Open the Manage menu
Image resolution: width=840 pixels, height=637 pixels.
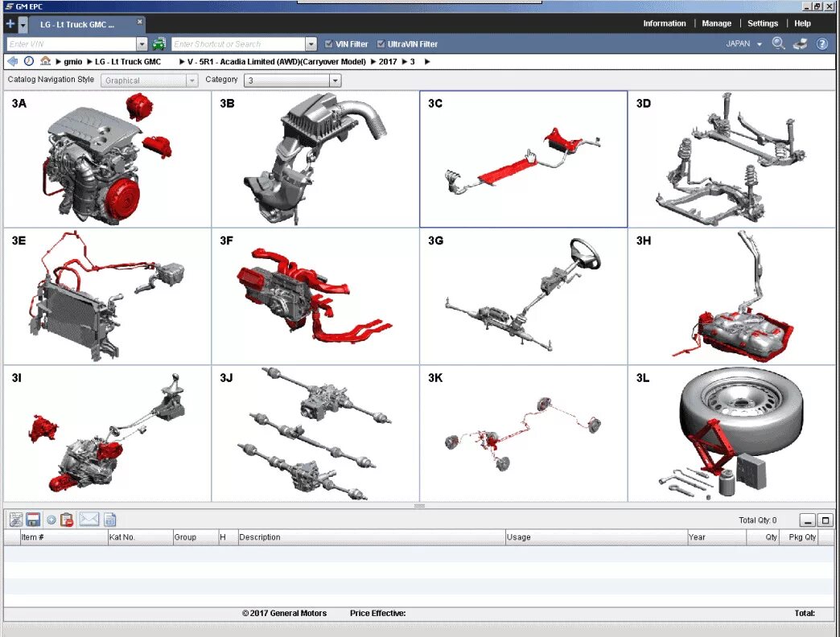click(x=716, y=23)
